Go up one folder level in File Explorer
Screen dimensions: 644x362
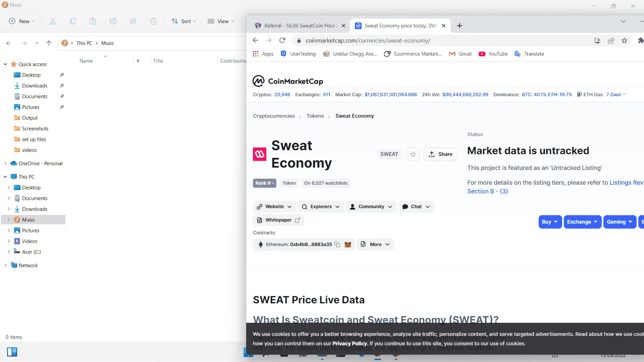click(x=49, y=43)
